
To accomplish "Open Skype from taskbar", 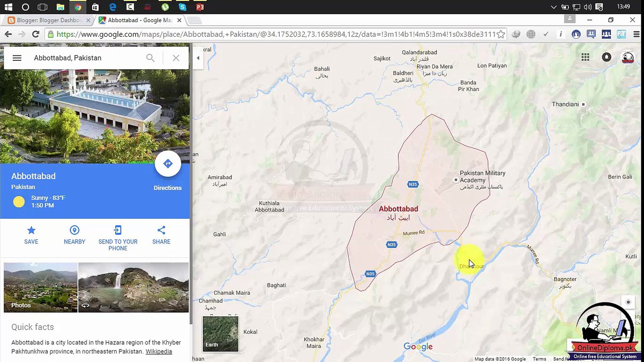I will pos(183,7).
